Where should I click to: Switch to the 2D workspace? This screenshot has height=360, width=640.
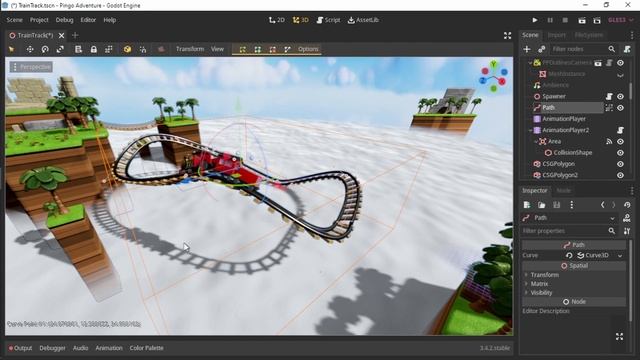(x=277, y=20)
